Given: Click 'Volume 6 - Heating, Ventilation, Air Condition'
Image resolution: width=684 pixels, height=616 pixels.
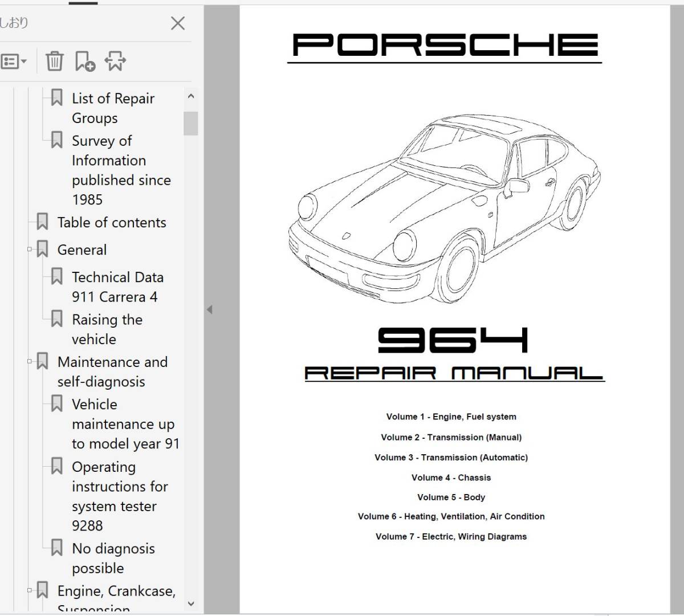Looking at the screenshot, I should 451,516.
